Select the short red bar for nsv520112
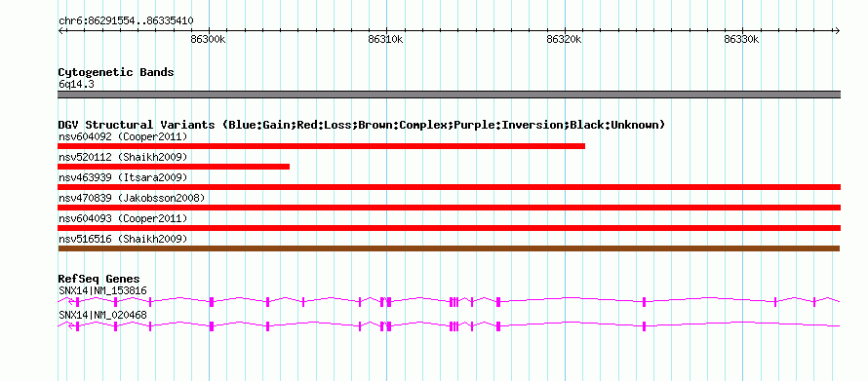The width and height of the screenshot is (868, 381). 174,167
